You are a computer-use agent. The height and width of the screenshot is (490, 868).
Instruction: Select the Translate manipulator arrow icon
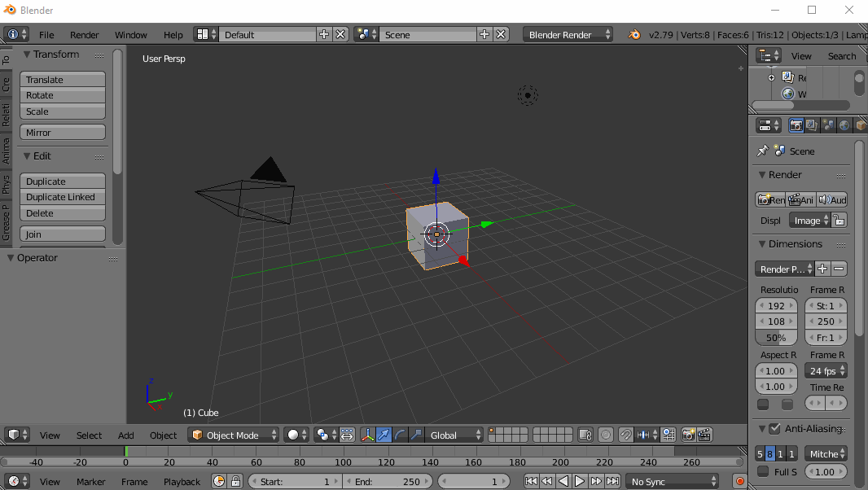point(384,435)
